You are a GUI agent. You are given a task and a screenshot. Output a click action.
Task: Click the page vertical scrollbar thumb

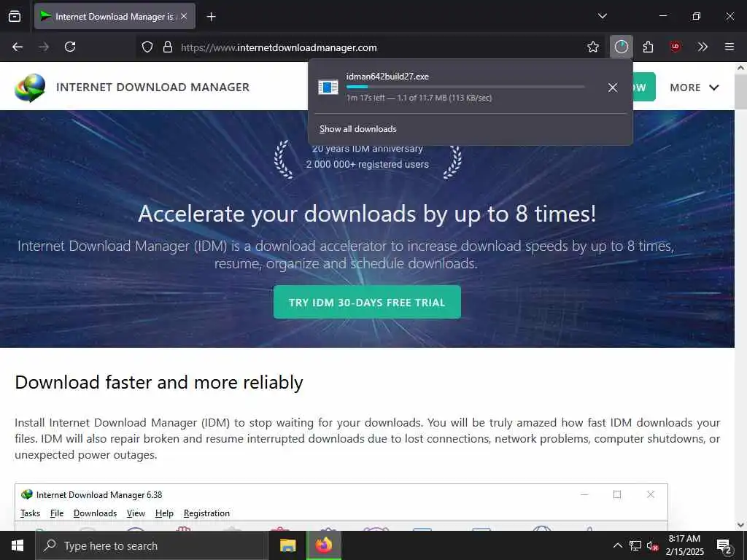pos(740,90)
